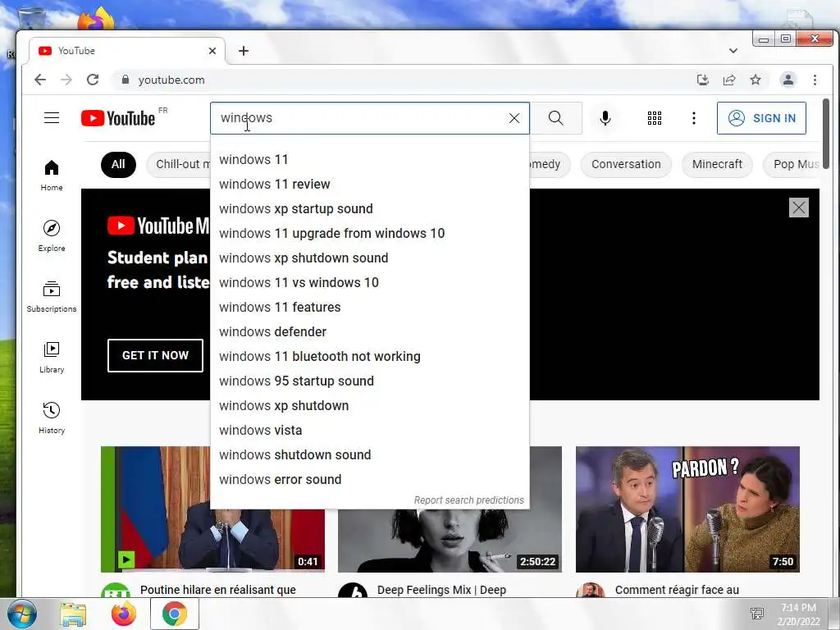View site information via lock icon
The height and width of the screenshot is (630, 840).
[x=126, y=80]
